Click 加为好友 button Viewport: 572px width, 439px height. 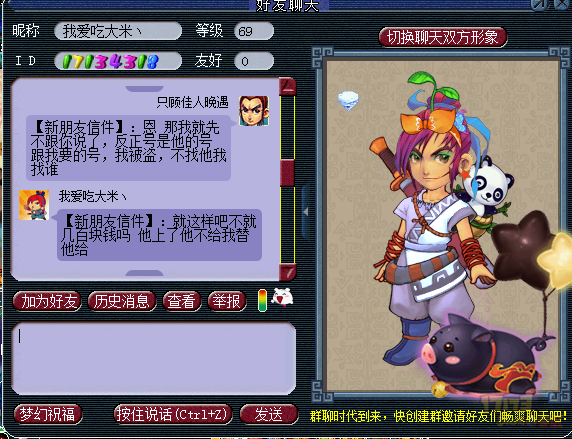[48, 301]
